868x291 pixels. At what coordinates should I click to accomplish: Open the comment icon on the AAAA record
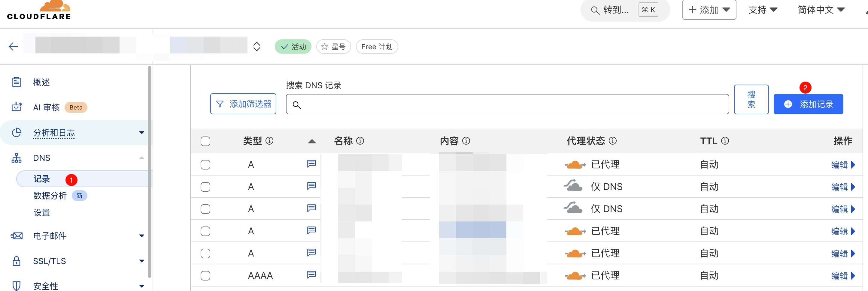(x=311, y=275)
